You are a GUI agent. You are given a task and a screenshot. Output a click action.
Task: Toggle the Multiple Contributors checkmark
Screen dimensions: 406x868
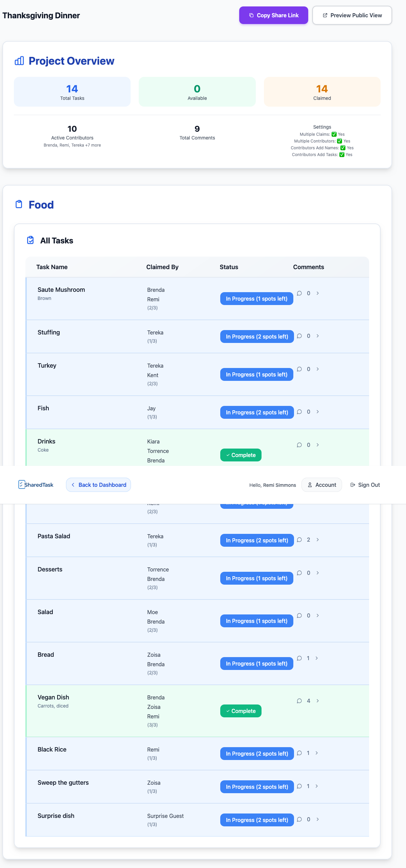pos(339,141)
